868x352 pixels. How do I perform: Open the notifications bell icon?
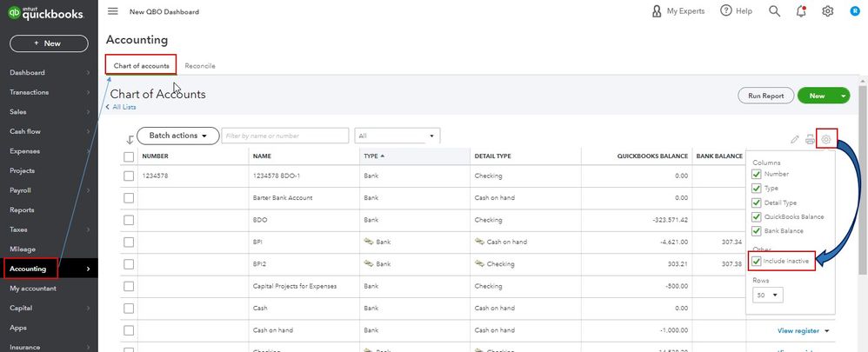800,11
